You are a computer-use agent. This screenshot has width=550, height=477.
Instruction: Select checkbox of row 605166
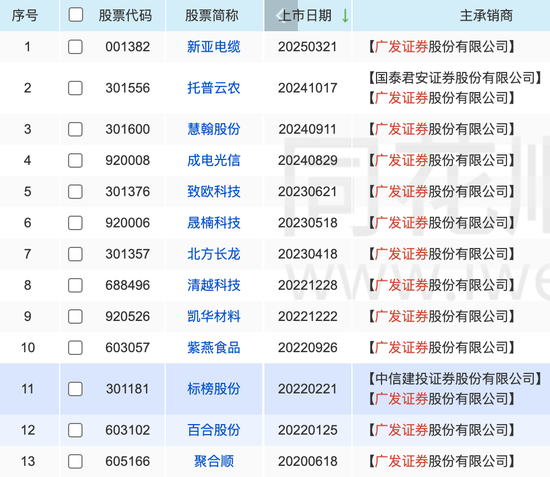click(x=75, y=462)
